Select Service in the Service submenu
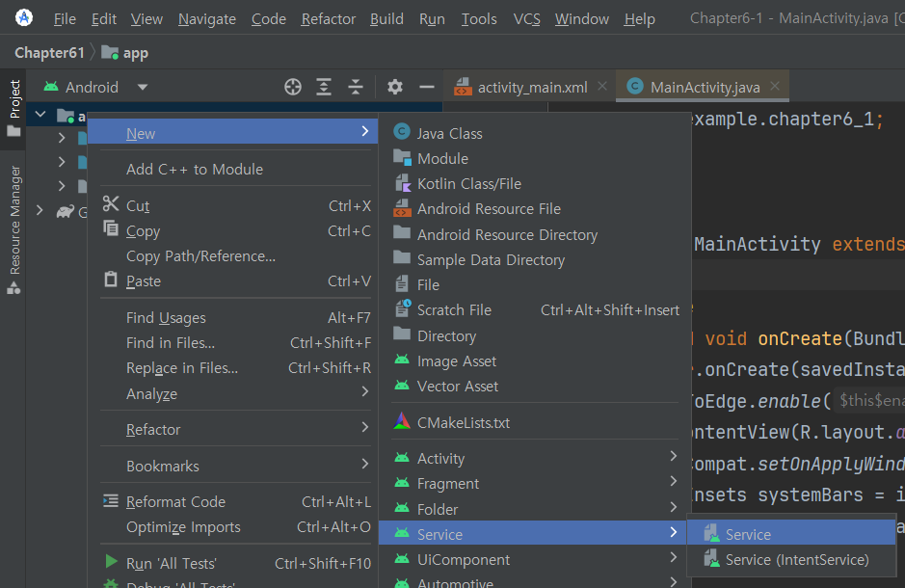This screenshot has width=905, height=588. click(791, 534)
